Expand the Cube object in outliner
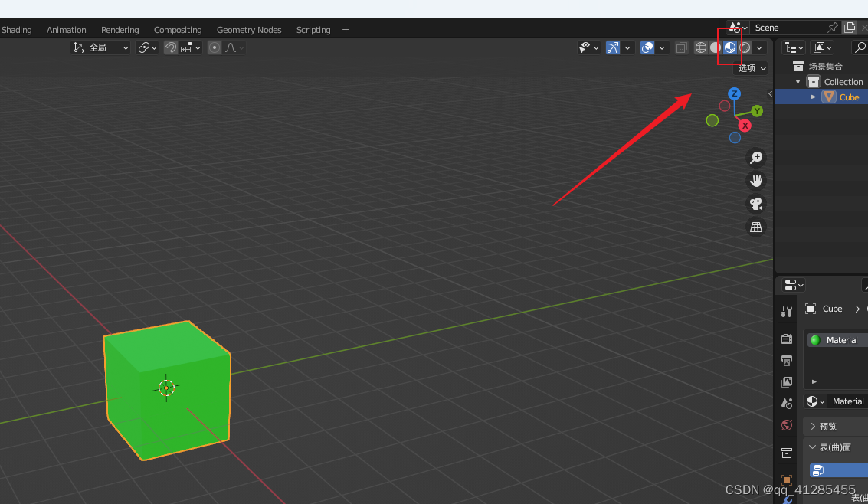 pos(813,97)
